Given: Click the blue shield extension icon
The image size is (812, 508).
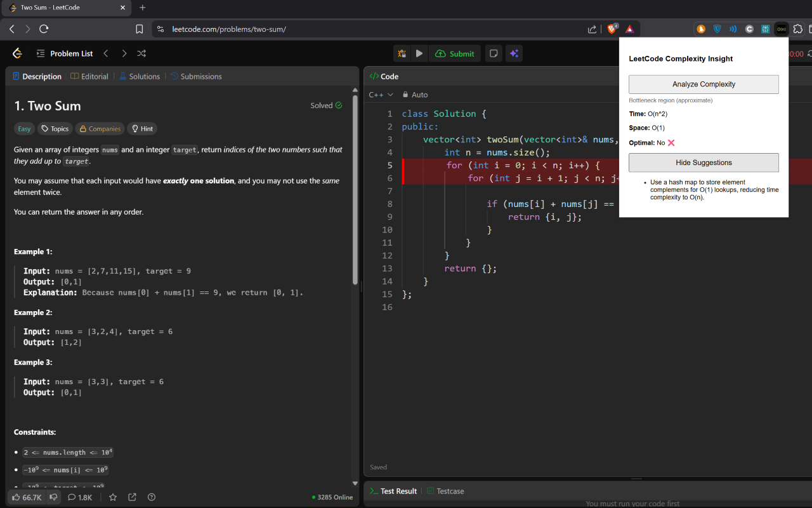Looking at the screenshot, I should [717, 29].
